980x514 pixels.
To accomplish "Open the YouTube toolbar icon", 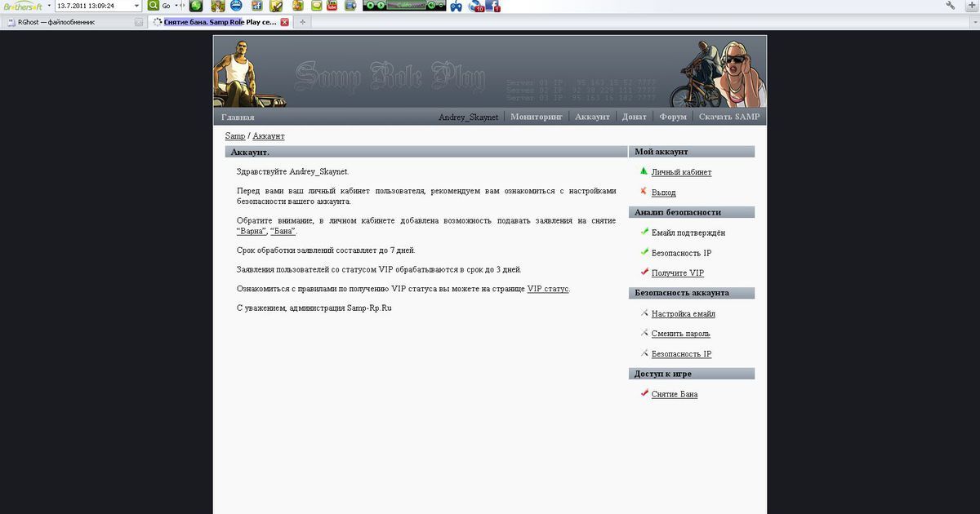I will 332,6.
